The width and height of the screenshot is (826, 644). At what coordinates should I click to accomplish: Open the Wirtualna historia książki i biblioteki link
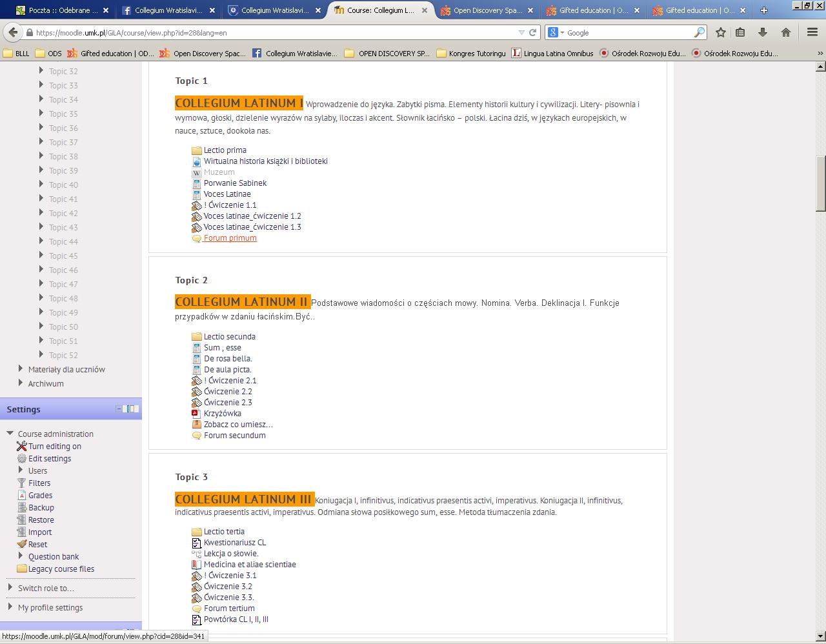(266, 161)
